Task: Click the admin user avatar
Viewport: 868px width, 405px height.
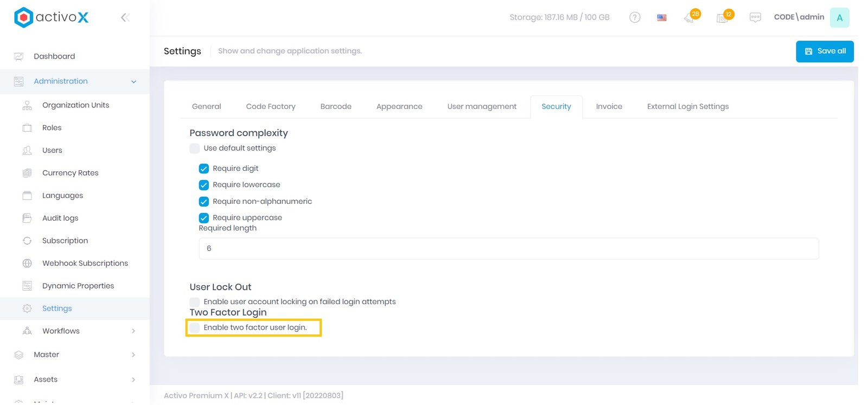Action: click(839, 17)
